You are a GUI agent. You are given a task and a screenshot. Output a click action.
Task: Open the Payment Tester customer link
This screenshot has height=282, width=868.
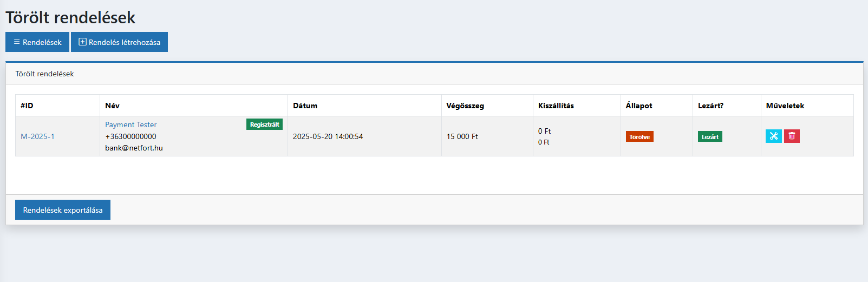point(130,124)
